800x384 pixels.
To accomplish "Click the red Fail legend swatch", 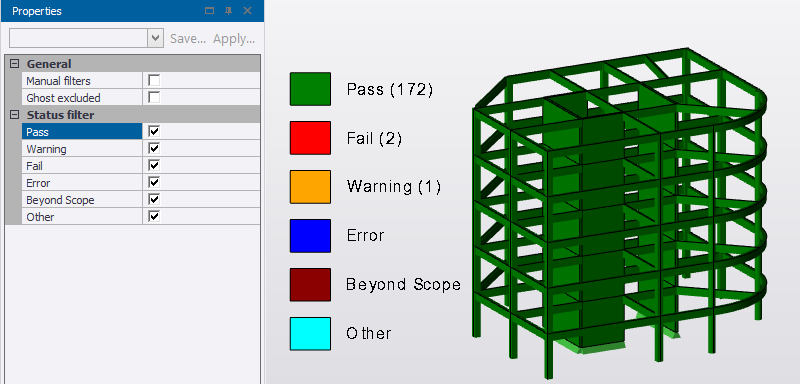I will (310, 138).
